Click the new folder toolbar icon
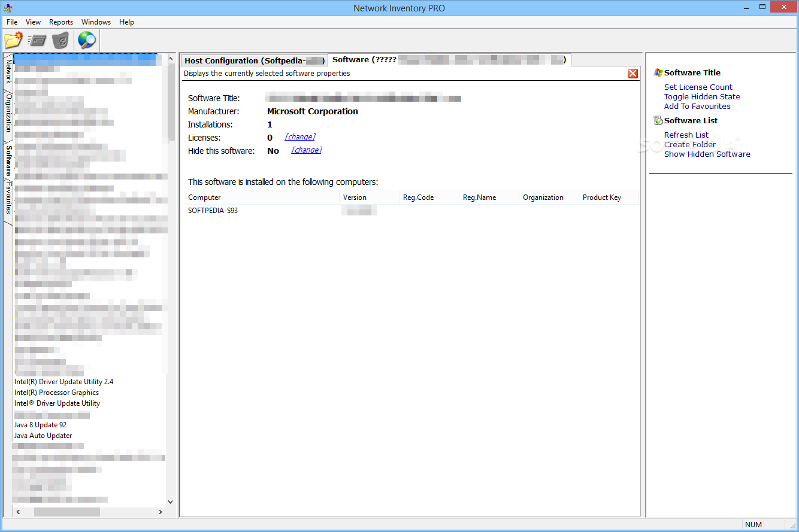799x532 pixels. coord(13,40)
